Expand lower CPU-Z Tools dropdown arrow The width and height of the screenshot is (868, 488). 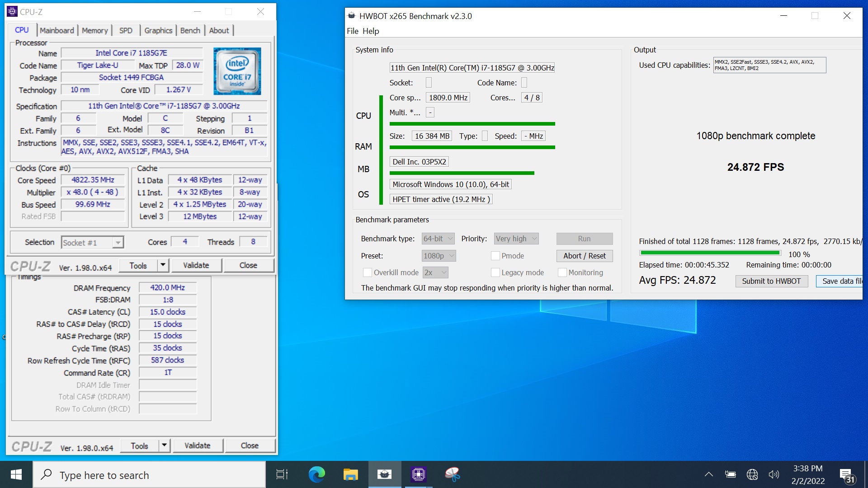coord(165,446)
